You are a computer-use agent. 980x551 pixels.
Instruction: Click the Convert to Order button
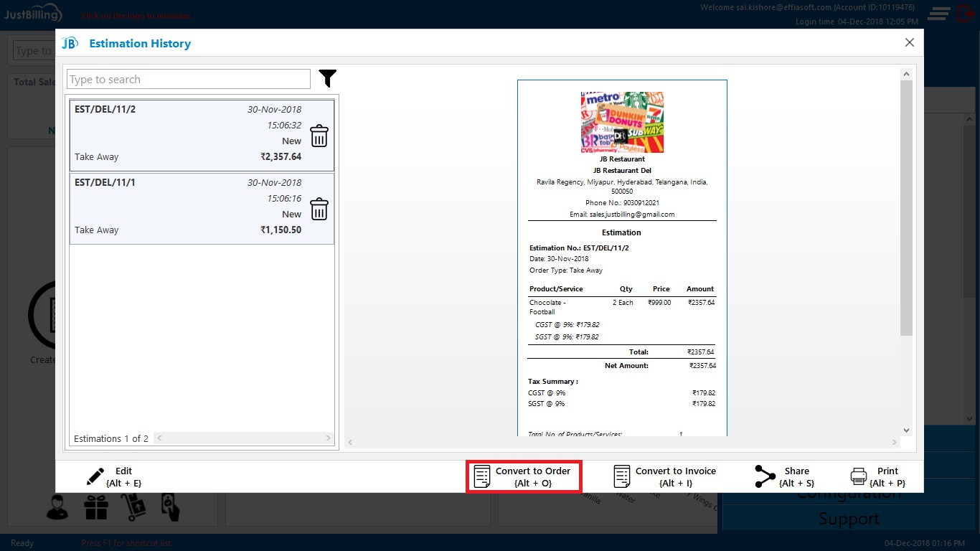coord(524,476)
